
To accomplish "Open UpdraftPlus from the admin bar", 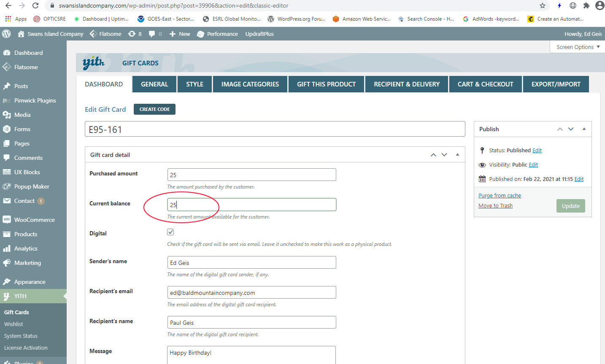I will (x=259, y=34).
